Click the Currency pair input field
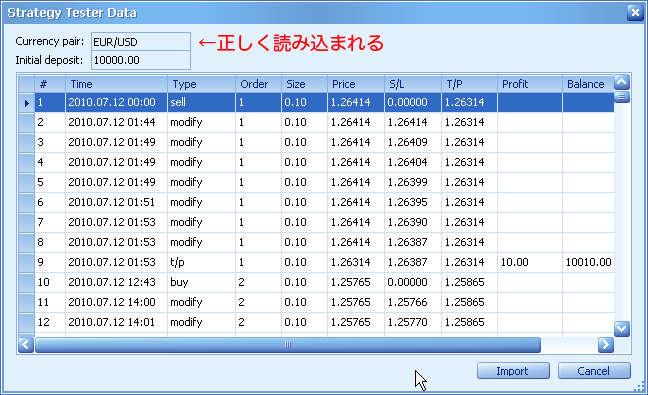Screen dimensions: 648x395 (x=141, y=42)
